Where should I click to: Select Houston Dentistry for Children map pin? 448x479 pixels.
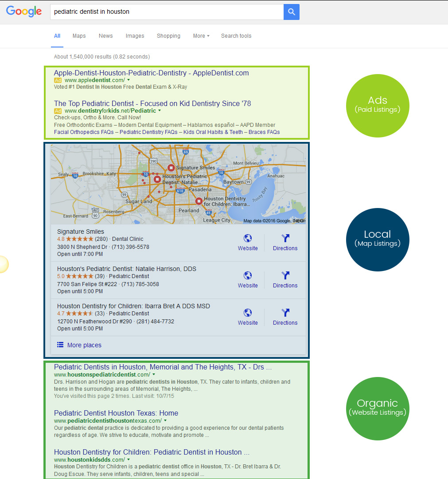(x=199, y=201)
